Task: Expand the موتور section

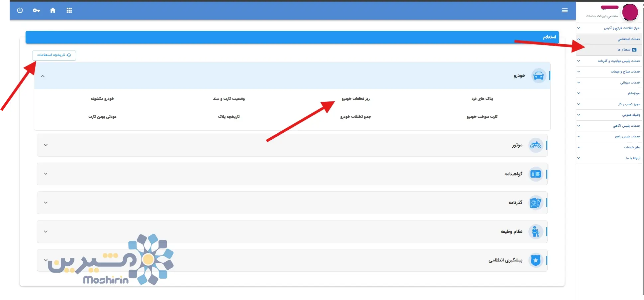Action: (46, 145)
